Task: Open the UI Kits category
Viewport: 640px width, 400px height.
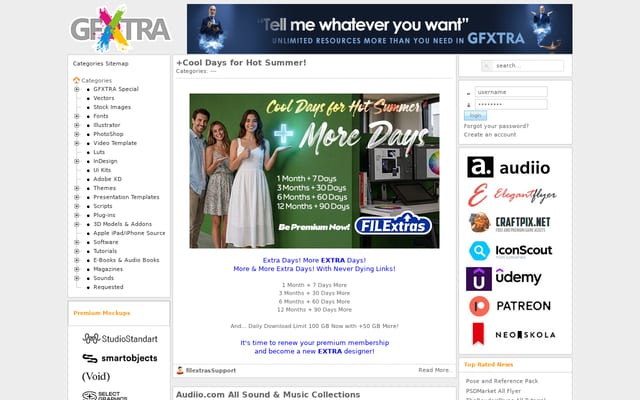Action: tap(102, 170)
